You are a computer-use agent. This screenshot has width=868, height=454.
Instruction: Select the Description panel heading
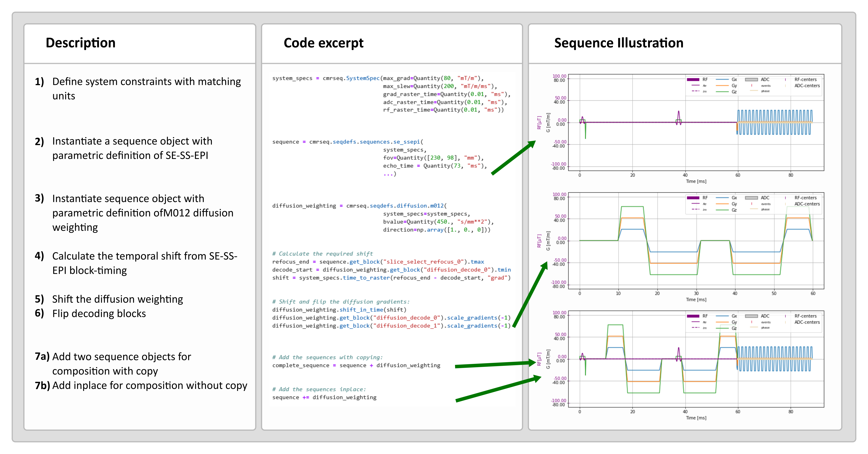(x=80, y=43)
